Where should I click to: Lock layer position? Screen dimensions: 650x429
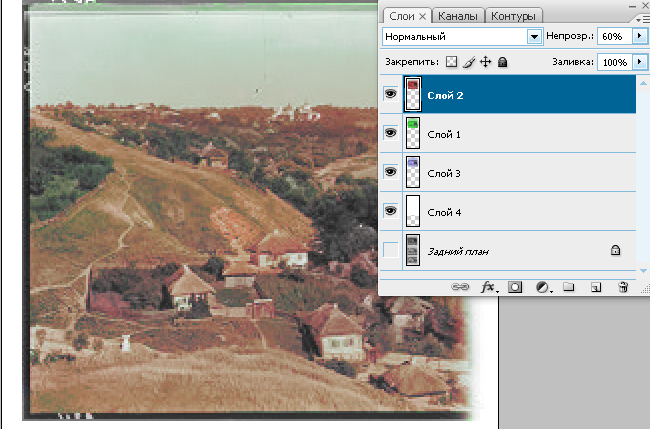tap(484, 62)
